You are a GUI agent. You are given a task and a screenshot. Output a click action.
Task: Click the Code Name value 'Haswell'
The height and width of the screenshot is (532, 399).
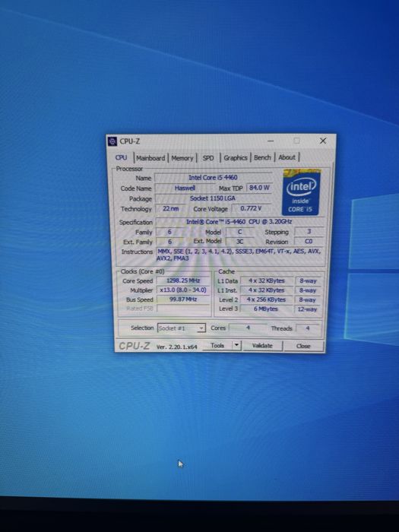(185, 188)
